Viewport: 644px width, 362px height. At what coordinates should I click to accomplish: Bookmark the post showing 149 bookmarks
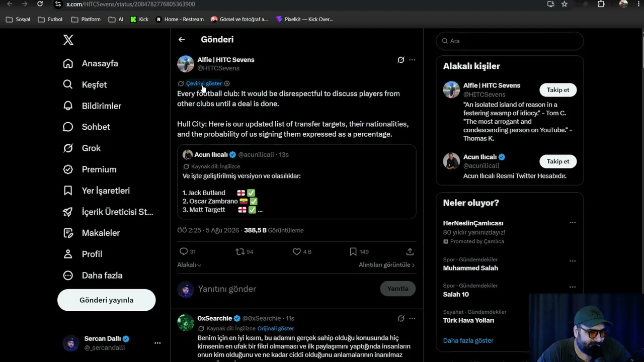point(353,251)
